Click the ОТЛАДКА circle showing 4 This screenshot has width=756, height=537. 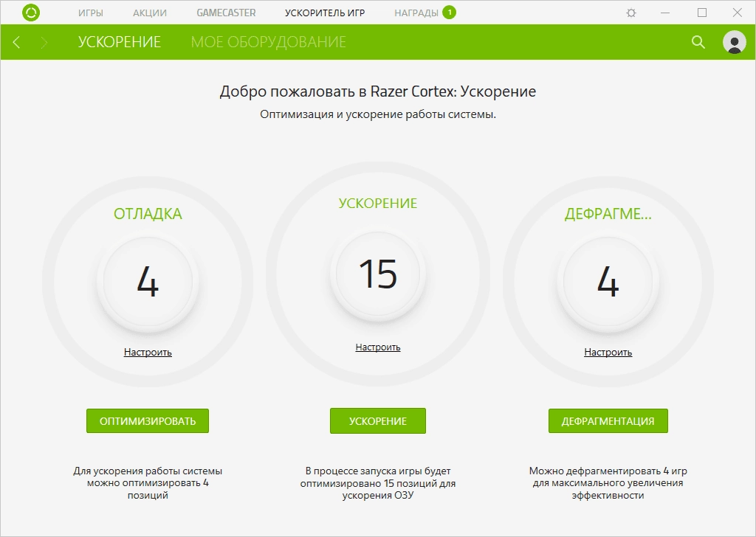[x=148, y=282]
